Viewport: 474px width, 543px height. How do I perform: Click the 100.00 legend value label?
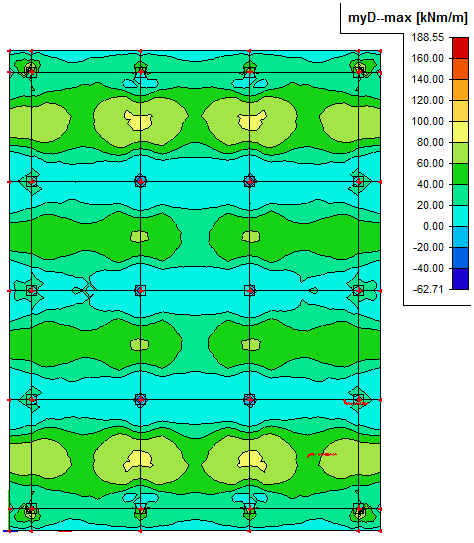pyautogui.click(x=427, y=121)
